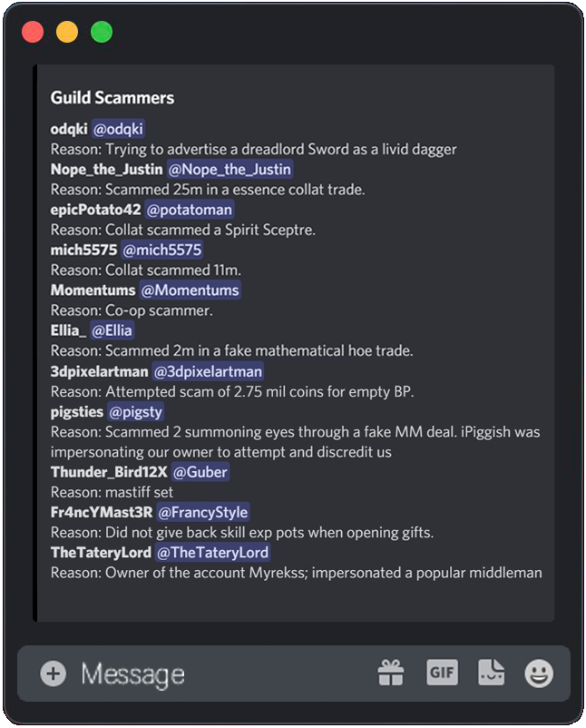Maximize window using green button
This screenshot has width=586, height=728.
coord(102,32)
